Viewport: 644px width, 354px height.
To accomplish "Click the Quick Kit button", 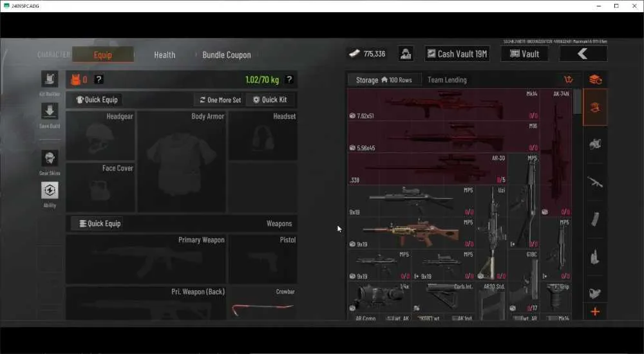I will coord(270,100).
